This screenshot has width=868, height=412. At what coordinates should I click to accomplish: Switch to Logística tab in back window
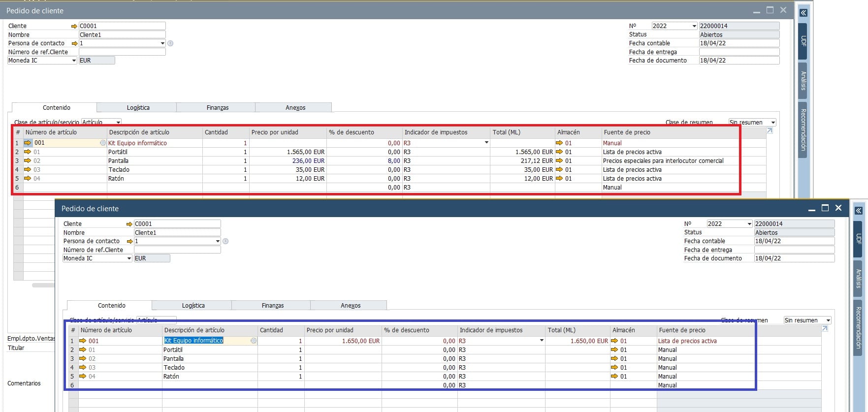click(x=138, y=107)
